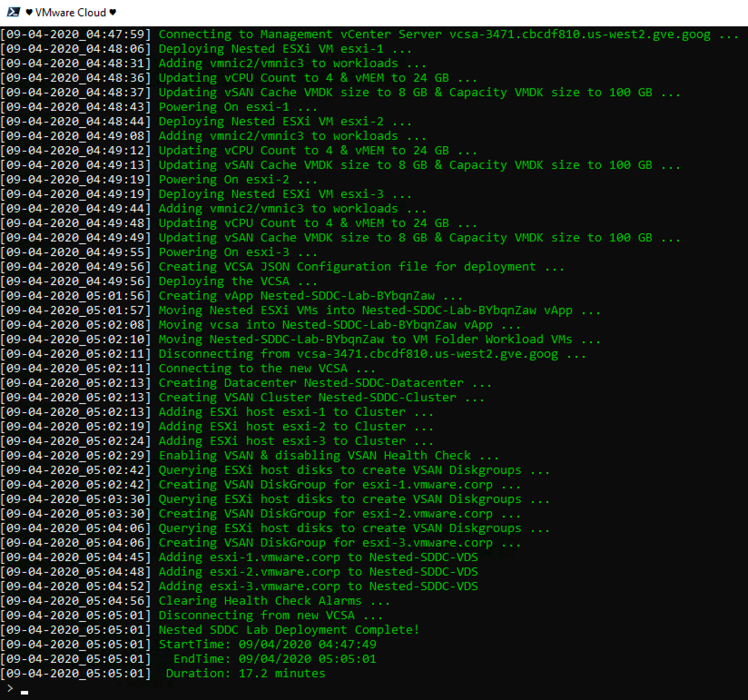
Task: Click the command prompt at the bottom
Action: pyautogui.click(x=18, y=688)
